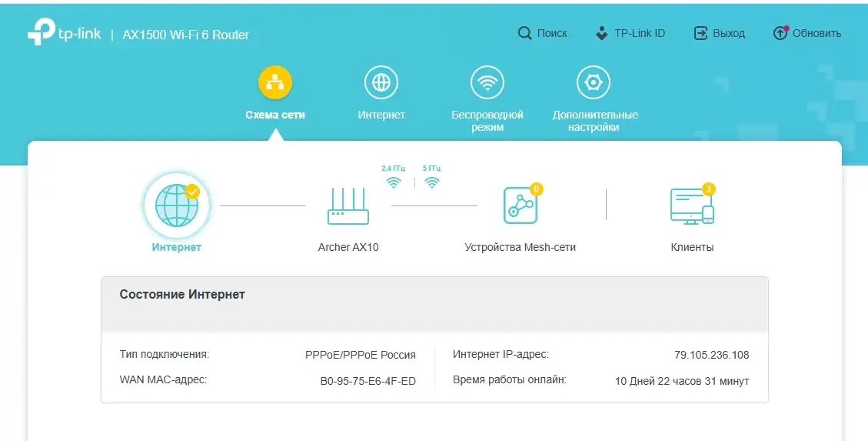Click the client count badge showing 3
Viewport: 868px width, 441px height.
point(708,189)
